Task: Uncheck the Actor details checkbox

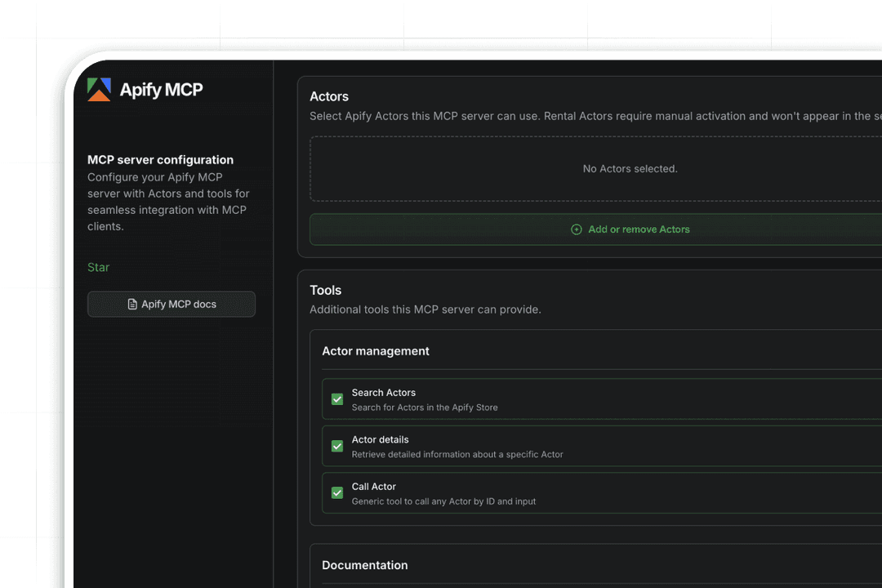Action: pos(337,446)
